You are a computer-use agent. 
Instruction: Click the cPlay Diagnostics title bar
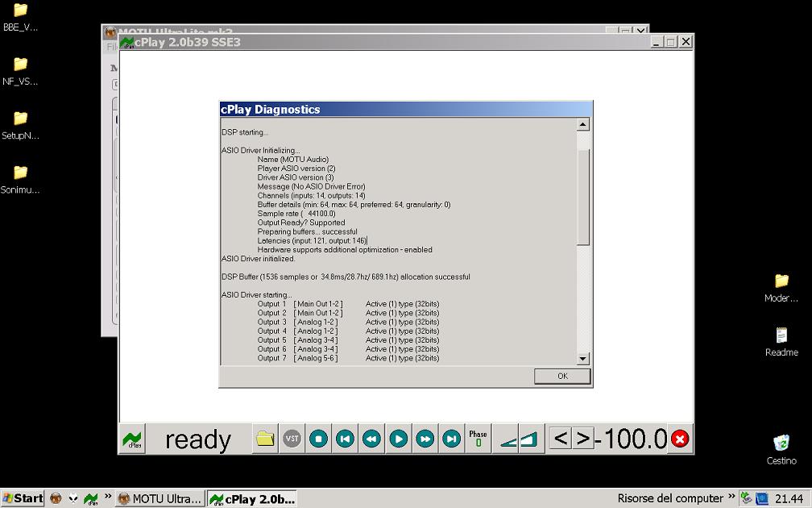(405, 110)
